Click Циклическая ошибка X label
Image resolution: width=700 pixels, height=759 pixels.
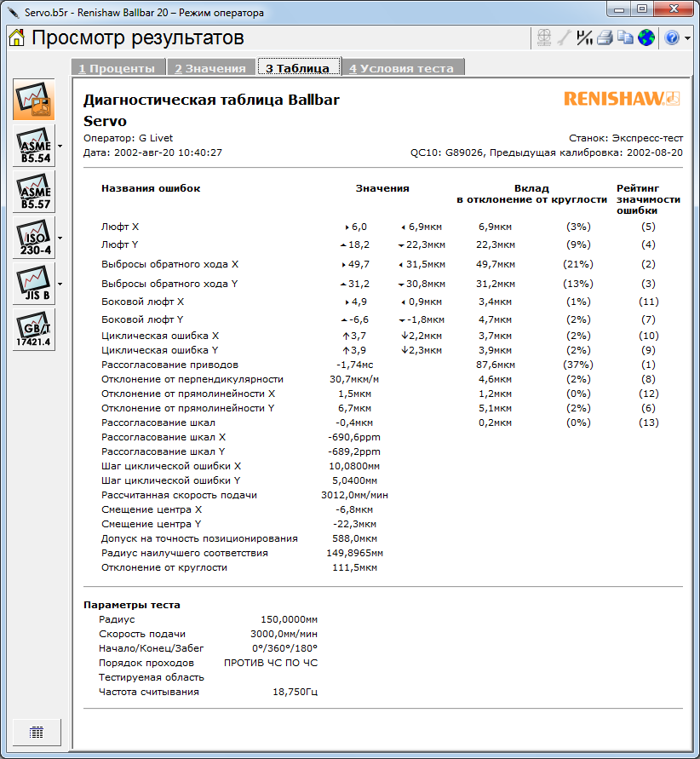click(x=160, y=336)
